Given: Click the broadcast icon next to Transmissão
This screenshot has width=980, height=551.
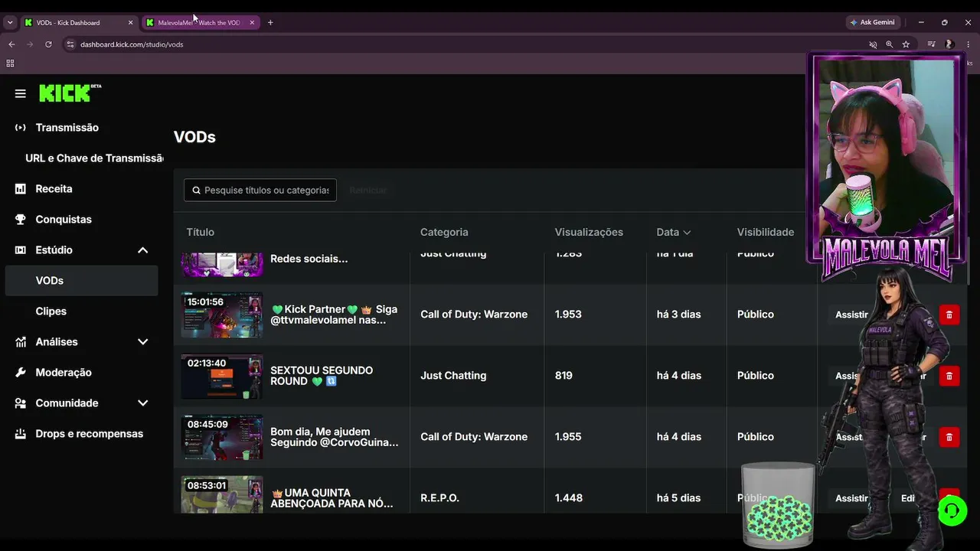Looking at the screenshot, I should [21, 128].
